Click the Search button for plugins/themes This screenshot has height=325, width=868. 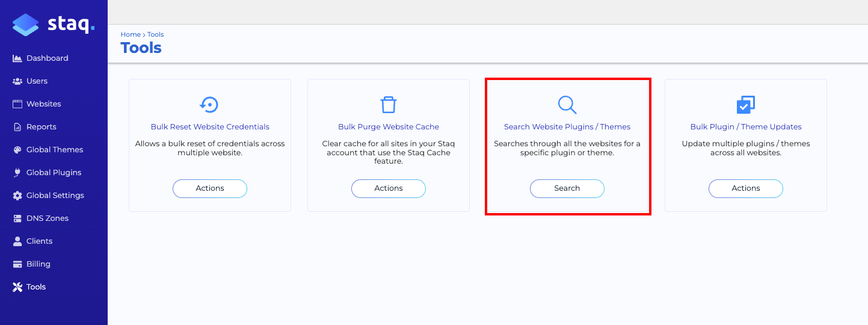tap(567, 188)
